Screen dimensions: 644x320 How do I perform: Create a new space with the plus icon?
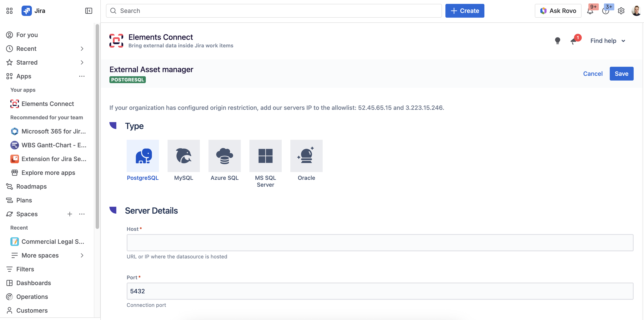[70, 214]
